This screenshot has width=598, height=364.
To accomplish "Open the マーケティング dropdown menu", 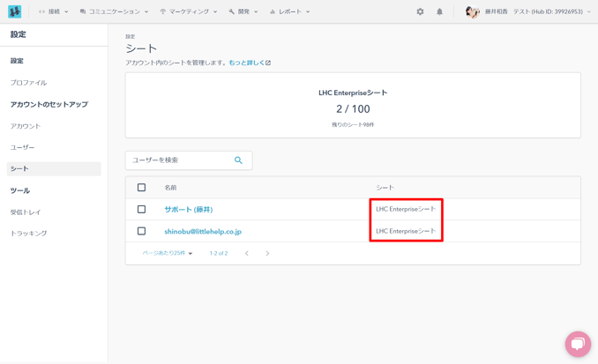I will [188, 12].
